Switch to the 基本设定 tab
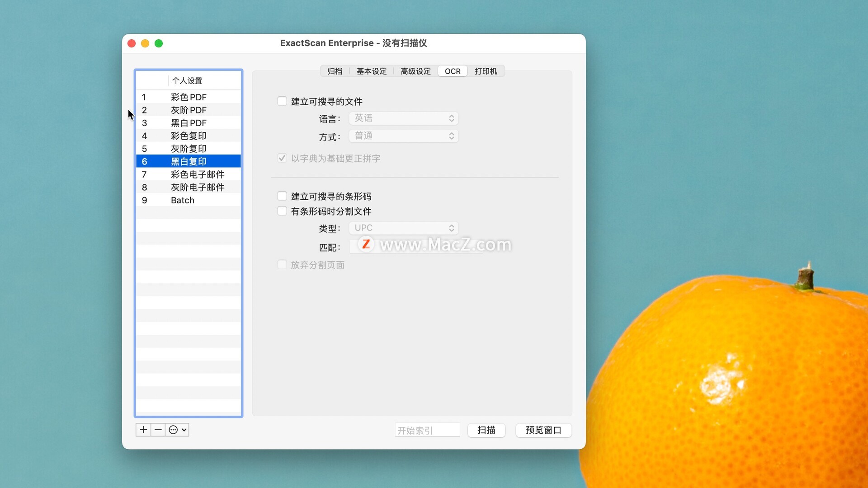This screenshot has height=488, width=868. click(372, 71)
